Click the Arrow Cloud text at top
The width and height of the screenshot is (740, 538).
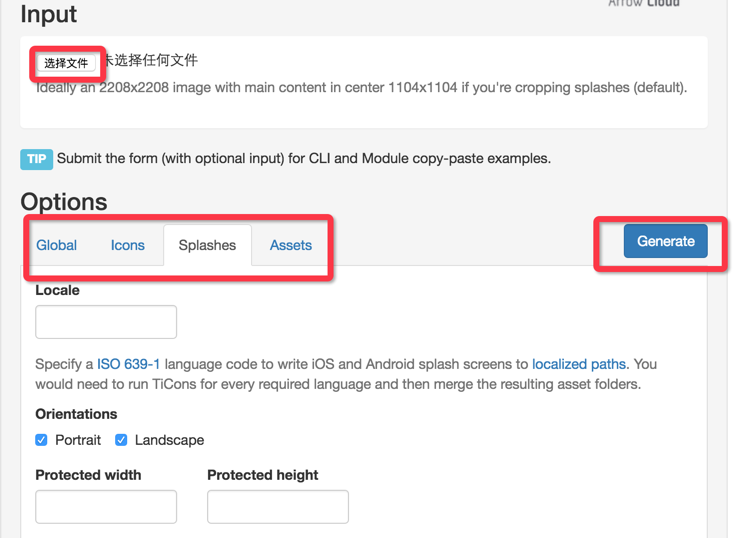coord(644,4)
